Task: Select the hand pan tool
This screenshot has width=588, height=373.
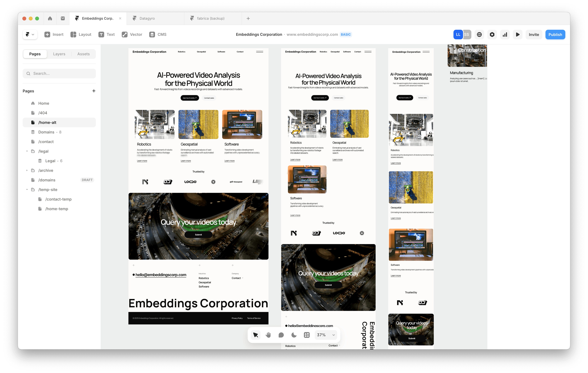Action: pyautogui.click(x=268, y=335)
